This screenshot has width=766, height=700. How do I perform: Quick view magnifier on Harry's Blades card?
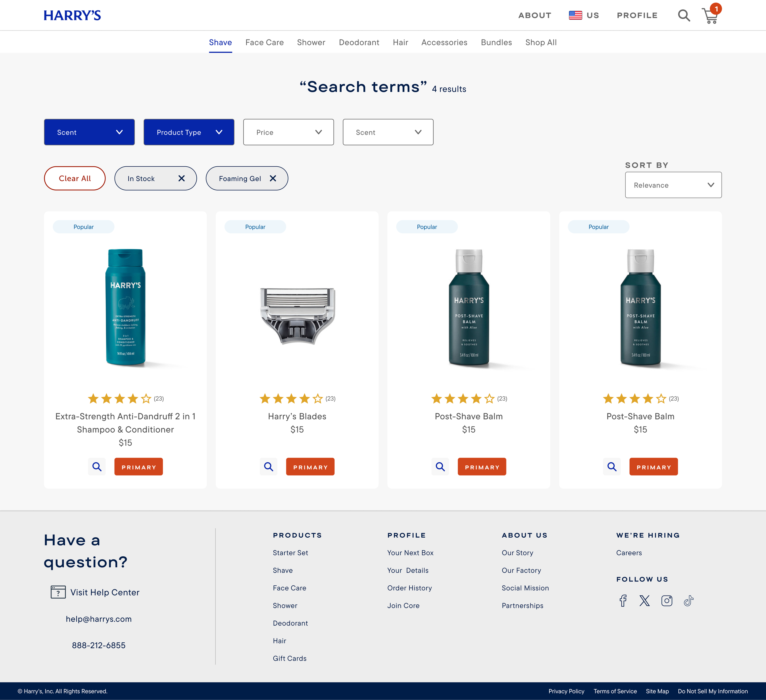click(x=269, y=467)
